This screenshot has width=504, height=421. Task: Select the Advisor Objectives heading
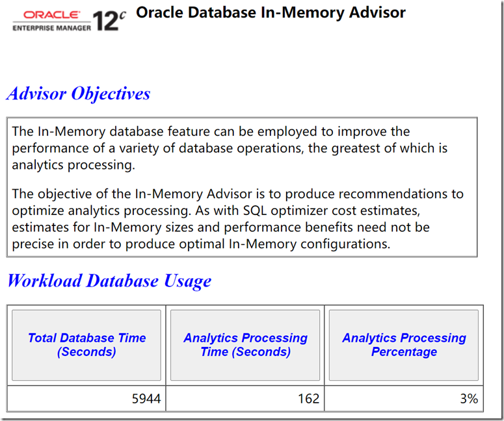pos(78,94)
